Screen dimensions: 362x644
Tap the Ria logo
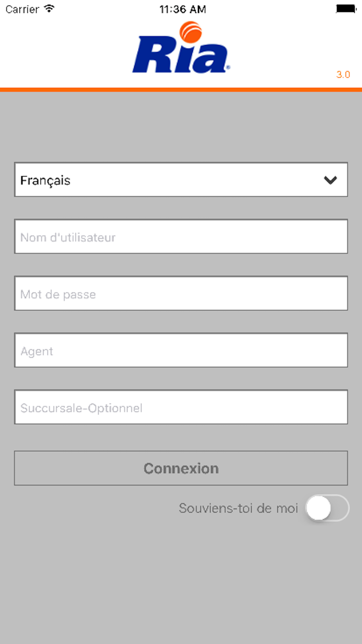coord(181,47)
